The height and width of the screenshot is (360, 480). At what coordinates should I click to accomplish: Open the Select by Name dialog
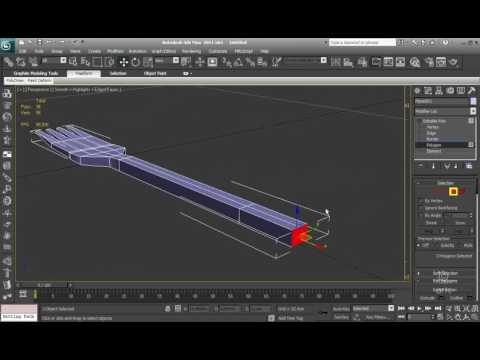[85, 62]
